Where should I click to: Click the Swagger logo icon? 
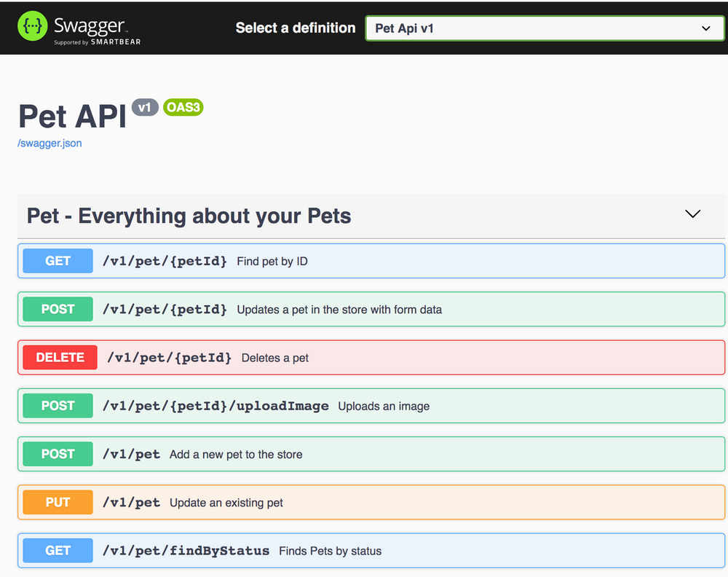coord(32,28)
